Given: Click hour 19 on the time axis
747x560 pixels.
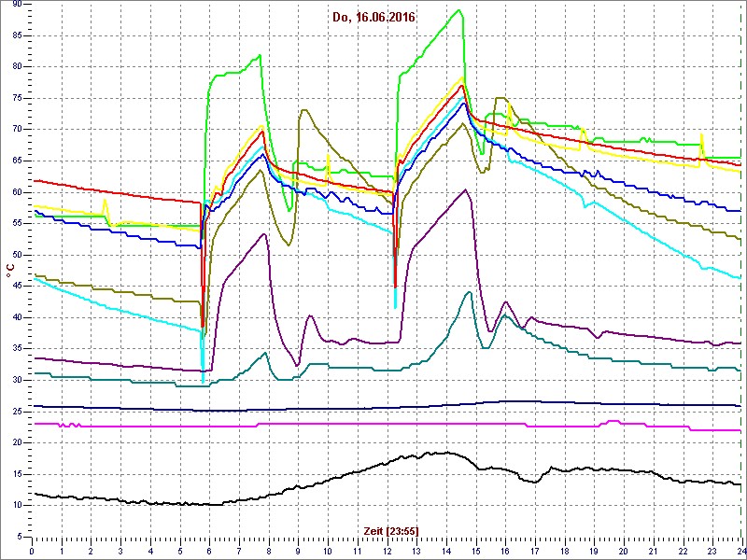Looking at the screenshot, I should point(593,551).
